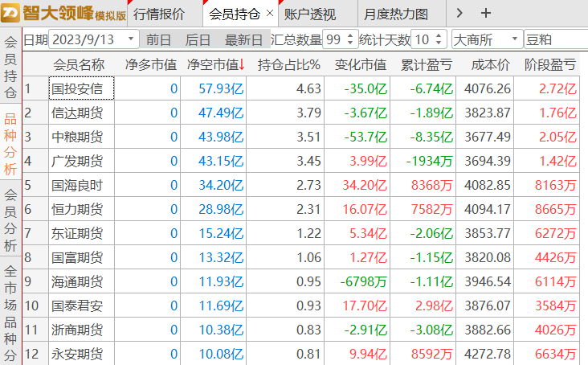Sort by the 净多市值 column header
This screenshot has width=588, height=365.
point(150,65)
